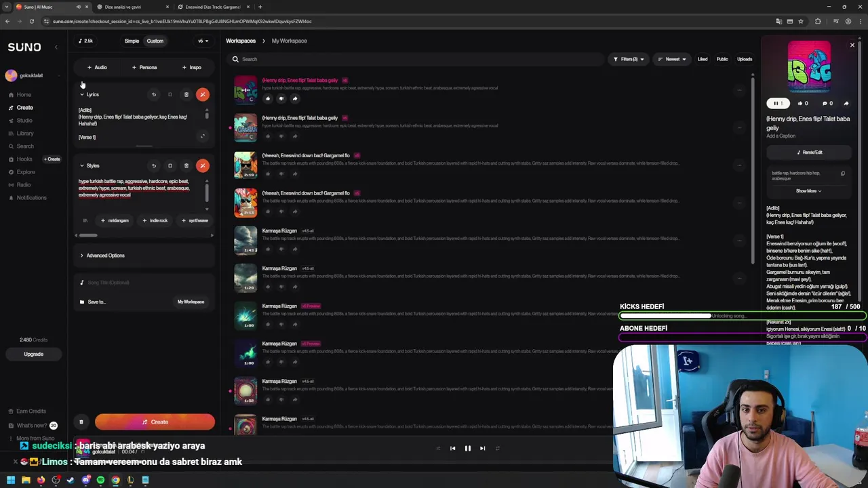Open comments in the detail panel
The width and height of the screenshot is (868, 488).
pyautogui.click(x=828, y=104)
